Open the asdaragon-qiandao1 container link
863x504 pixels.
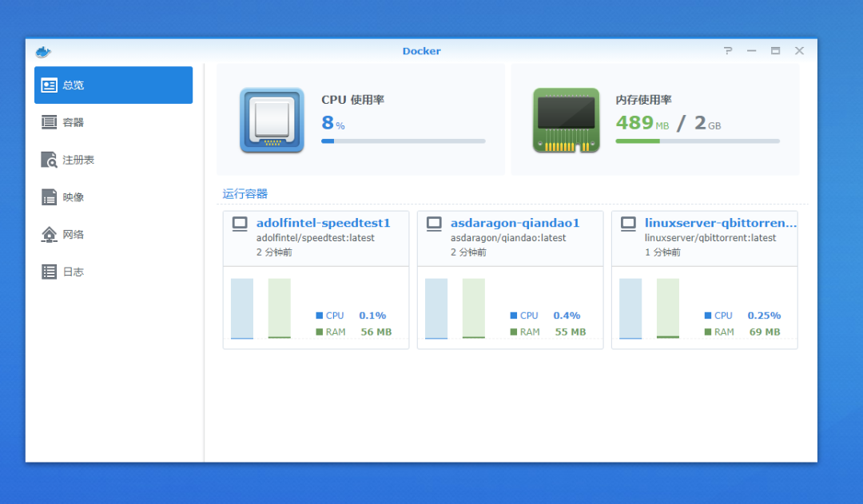coord(515,223)
